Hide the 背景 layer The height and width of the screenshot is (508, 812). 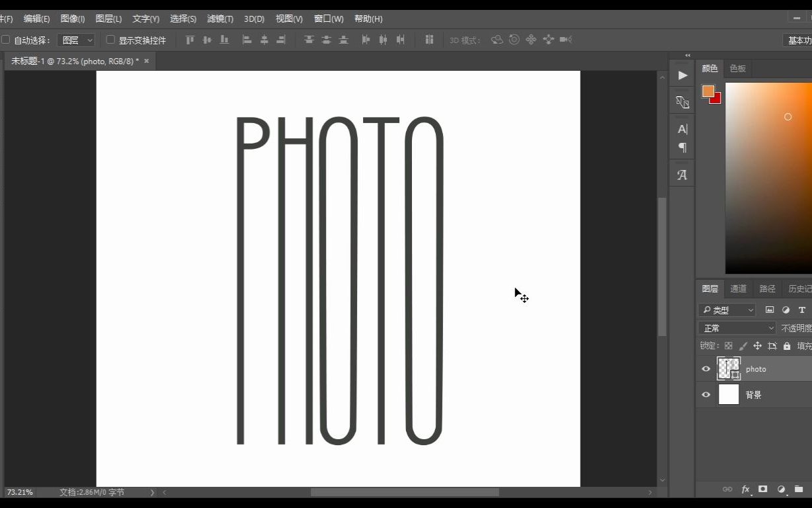pos(706,394)
